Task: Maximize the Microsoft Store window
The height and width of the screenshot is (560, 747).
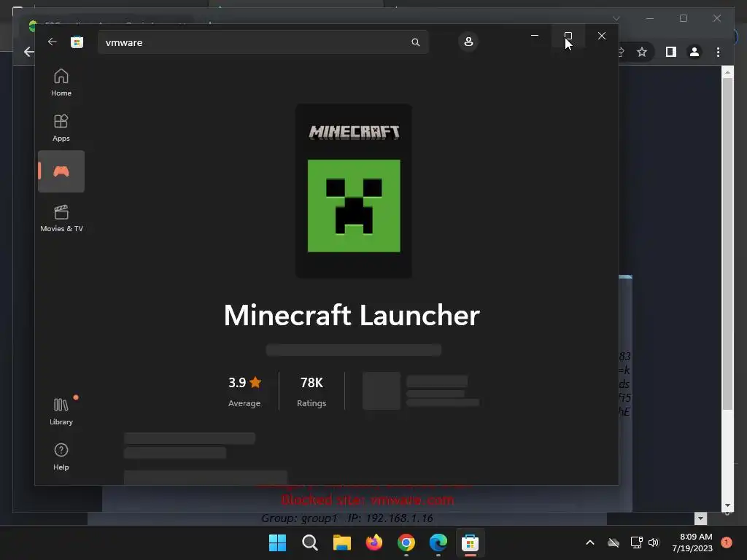Action: click(x=568, y=36)
